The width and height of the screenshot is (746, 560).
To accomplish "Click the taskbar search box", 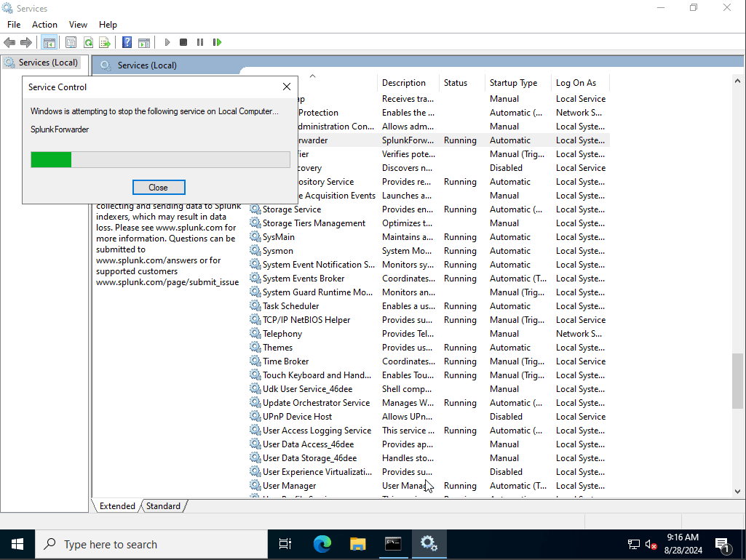I will [x=151, y=544].
